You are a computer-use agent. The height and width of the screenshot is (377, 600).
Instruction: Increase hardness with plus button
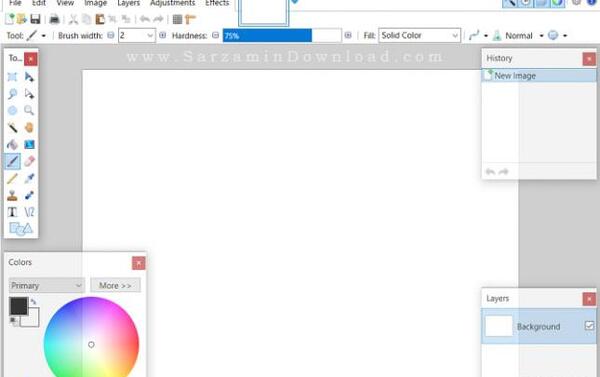tap(347, 35)
